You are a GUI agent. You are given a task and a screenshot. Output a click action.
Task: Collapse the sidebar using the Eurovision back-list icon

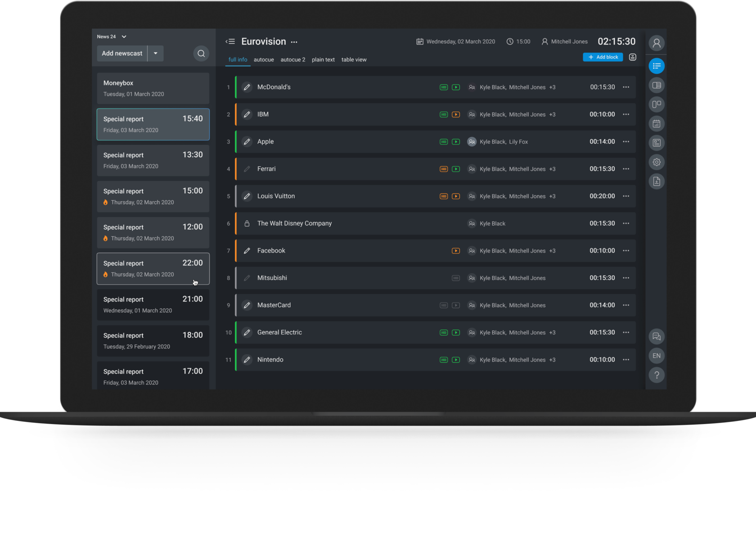click(x=230, y=41)
